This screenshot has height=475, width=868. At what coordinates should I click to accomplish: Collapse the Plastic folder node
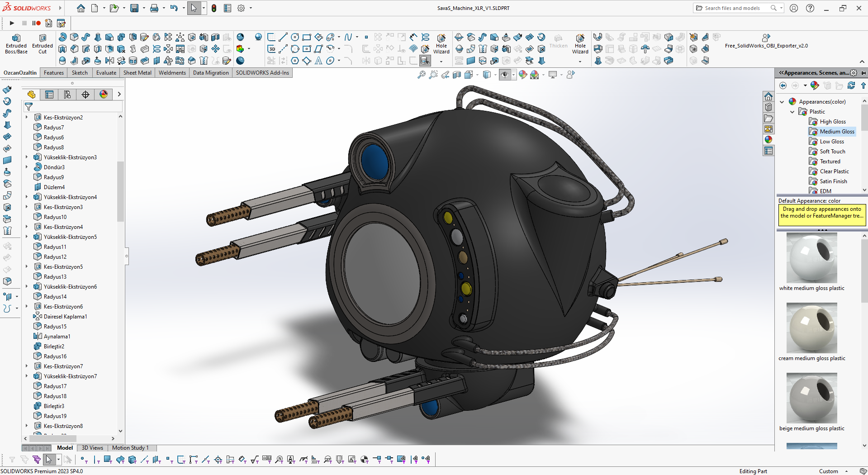click(x=792, y=112)
